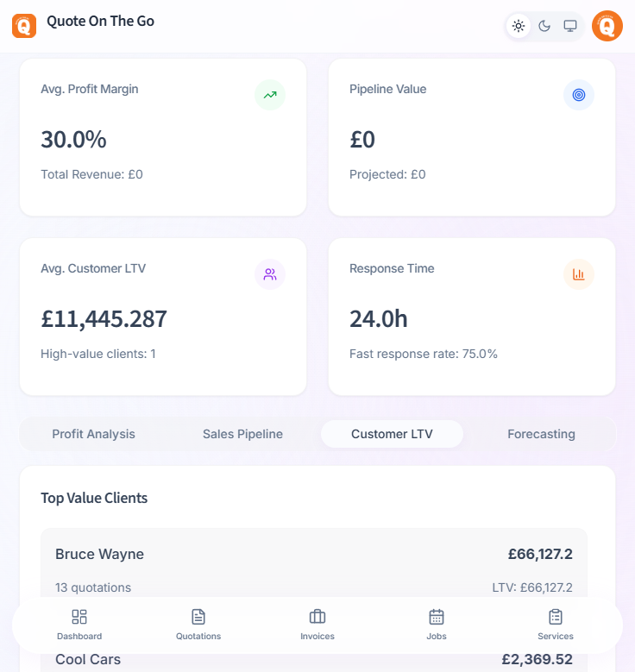
Task: Click the Quote On The Go logo
Action: (x=24, y=26)
